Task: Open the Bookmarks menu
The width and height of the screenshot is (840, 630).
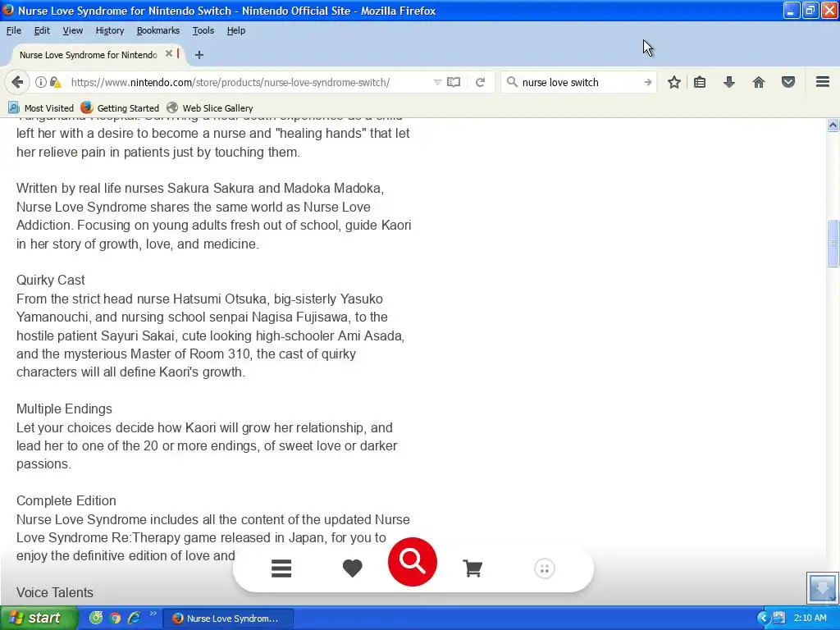Action: [158, 30]
